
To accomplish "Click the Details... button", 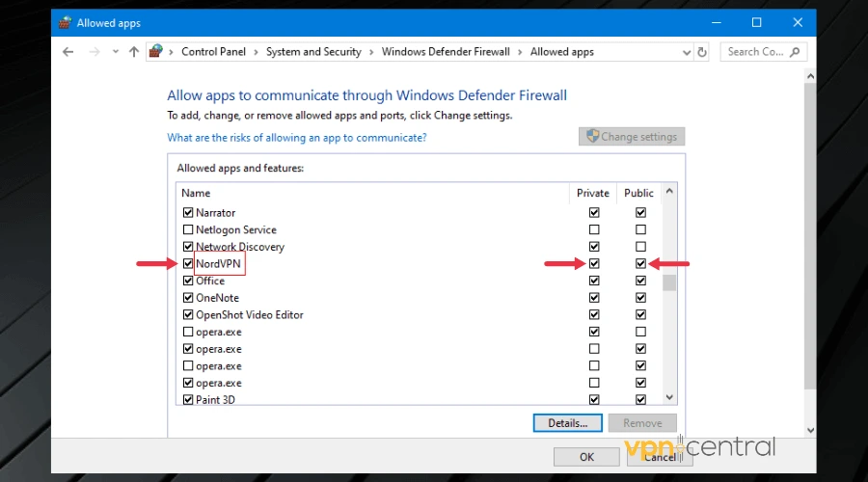I will click(567, 422).
